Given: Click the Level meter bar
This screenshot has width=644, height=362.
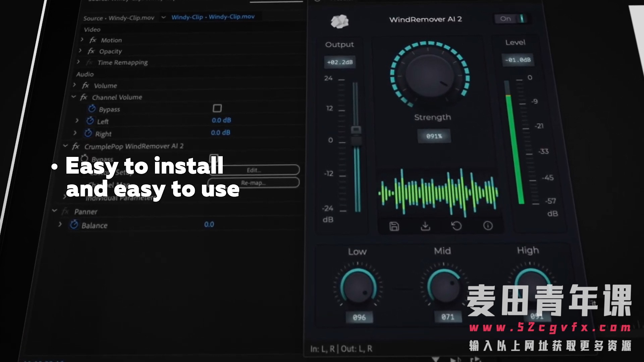Looking at the screenshot, I should click(514, 142).
